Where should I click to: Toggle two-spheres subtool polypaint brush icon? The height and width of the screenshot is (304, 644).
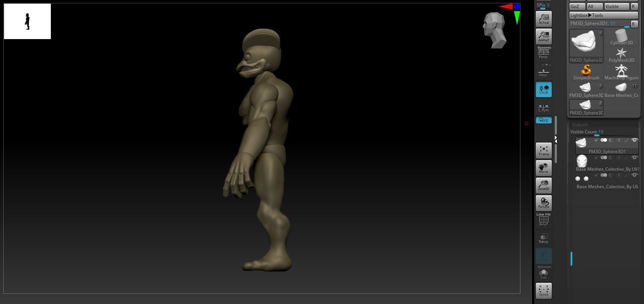(x=627, y=175)
